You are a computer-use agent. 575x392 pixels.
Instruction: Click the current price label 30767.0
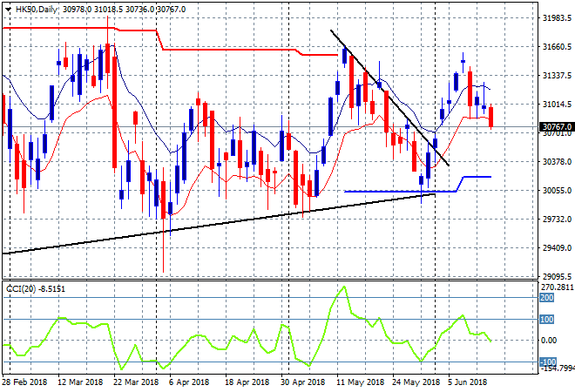click(x=557, y=127)
